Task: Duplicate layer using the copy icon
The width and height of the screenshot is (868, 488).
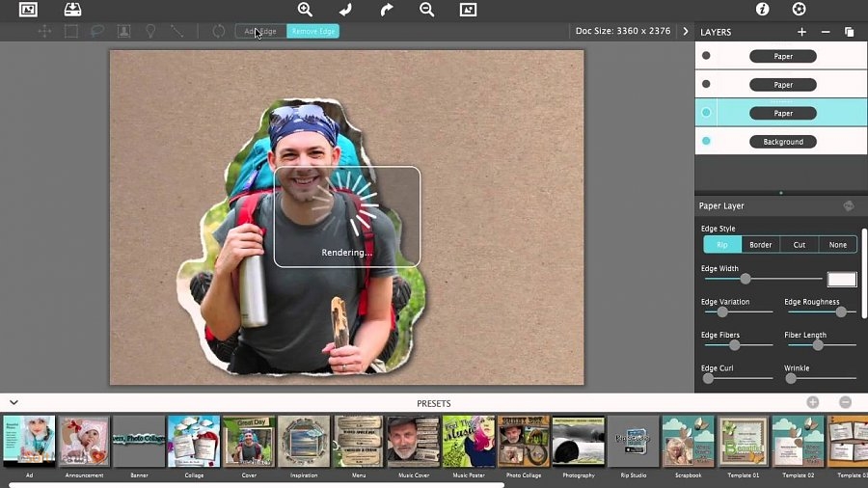Action: tap(849, 32)
